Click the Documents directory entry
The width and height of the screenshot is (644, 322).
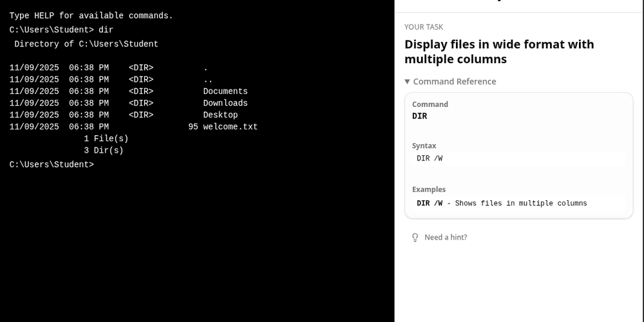coord(225,91)
